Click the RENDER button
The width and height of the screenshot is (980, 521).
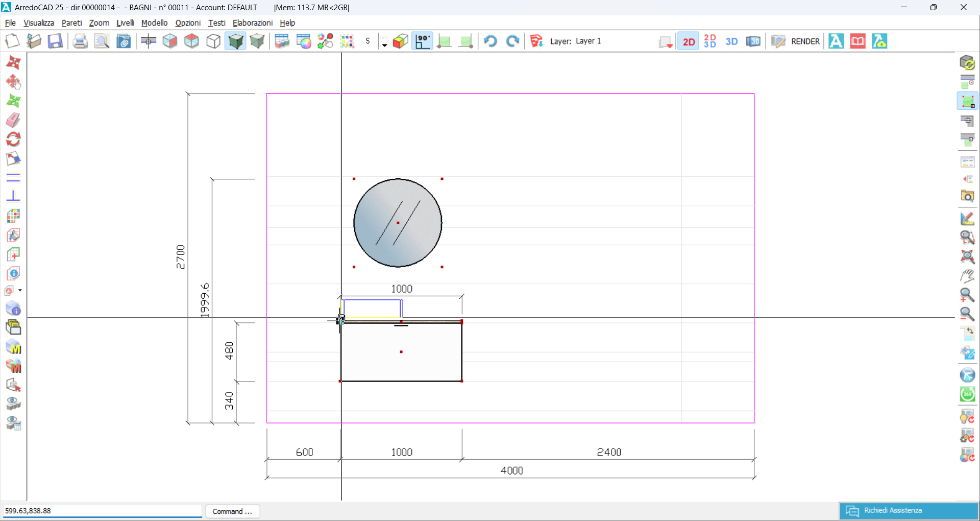point(805,41)
